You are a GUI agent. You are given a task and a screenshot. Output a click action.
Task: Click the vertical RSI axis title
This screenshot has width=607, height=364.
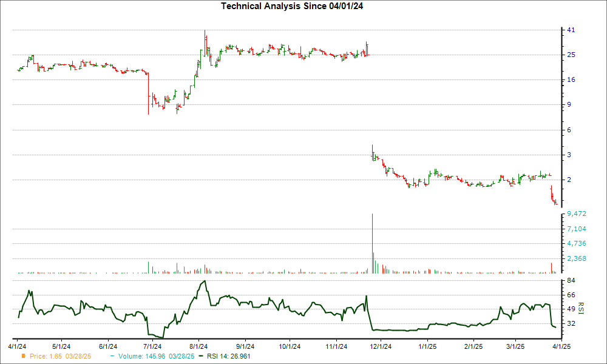[581, 308]
